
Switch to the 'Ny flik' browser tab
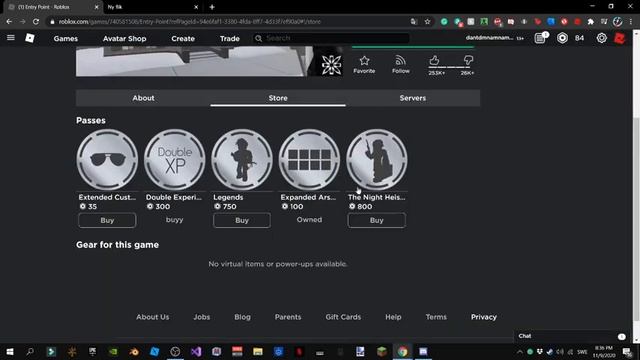coord(152,7)
